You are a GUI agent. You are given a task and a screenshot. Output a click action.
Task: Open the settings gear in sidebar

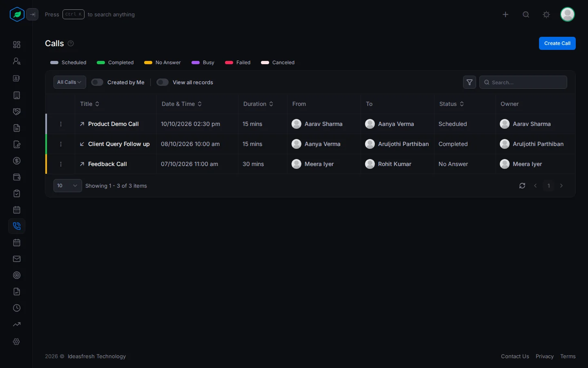tap(17, 341)
